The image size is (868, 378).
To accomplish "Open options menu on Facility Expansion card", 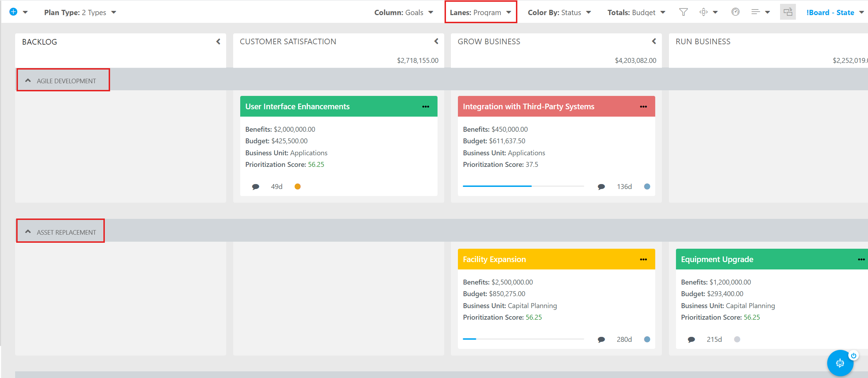I will (x=643, y=259).
